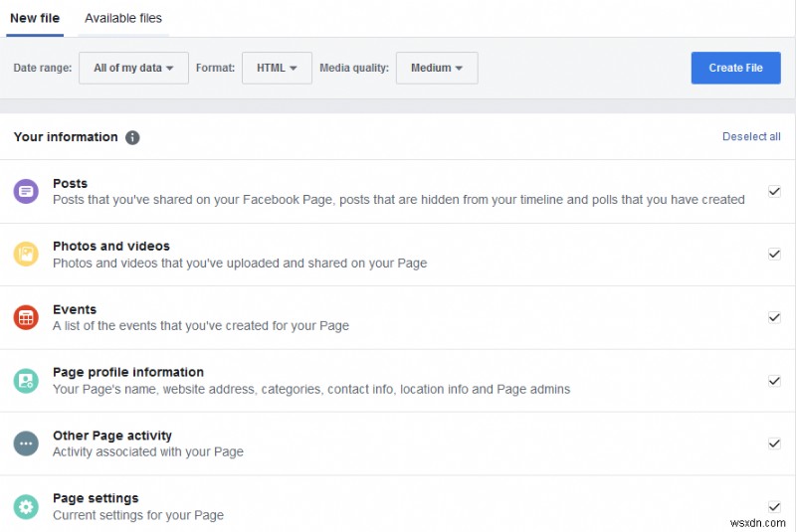This screenshot has height=532, width=796.
Task: Click the Page profile information icon
Action: click(26, 381)
